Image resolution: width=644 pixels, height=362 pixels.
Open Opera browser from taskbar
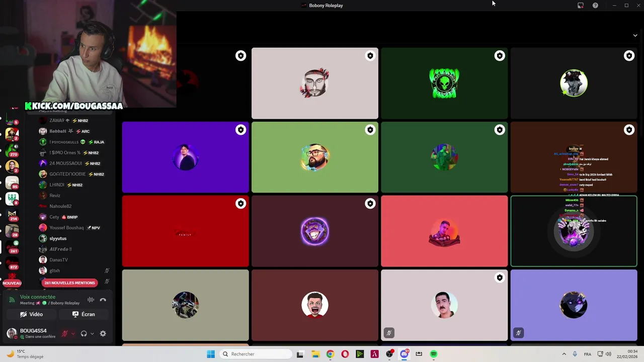coord(345,354)
